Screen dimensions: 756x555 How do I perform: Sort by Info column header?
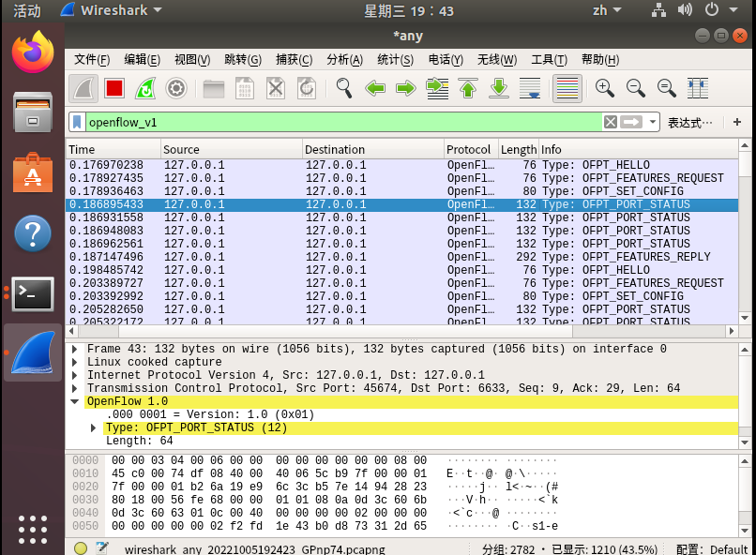click(639, 150)
